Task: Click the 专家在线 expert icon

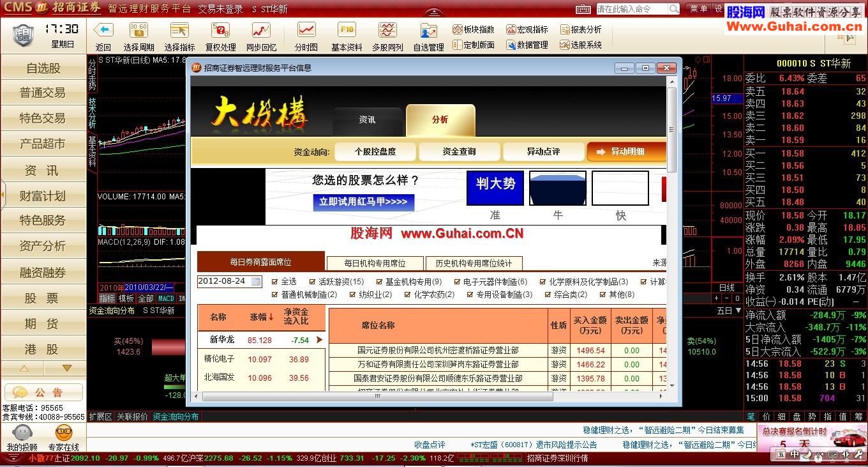Action: click(x=64, y=433)
